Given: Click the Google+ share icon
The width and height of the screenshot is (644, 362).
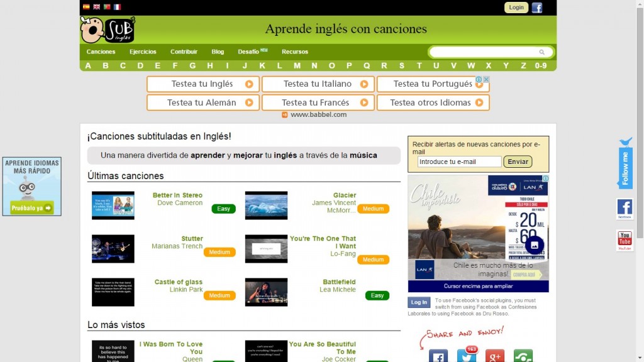Looking at the screenshot, I should click(494, 355).
